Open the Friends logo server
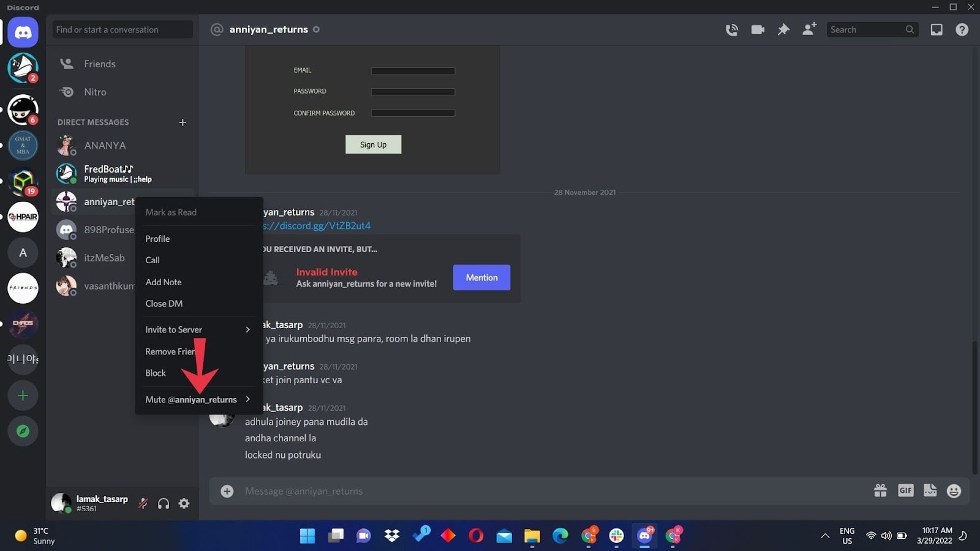 (x=23, y=288)
